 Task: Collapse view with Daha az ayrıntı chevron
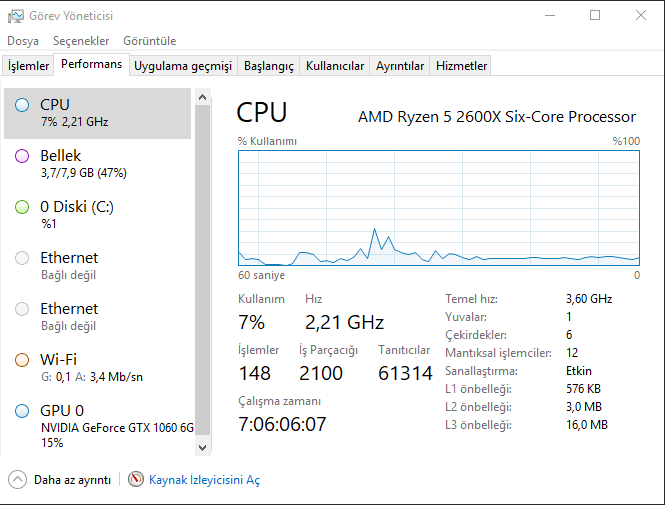(18, 480)
